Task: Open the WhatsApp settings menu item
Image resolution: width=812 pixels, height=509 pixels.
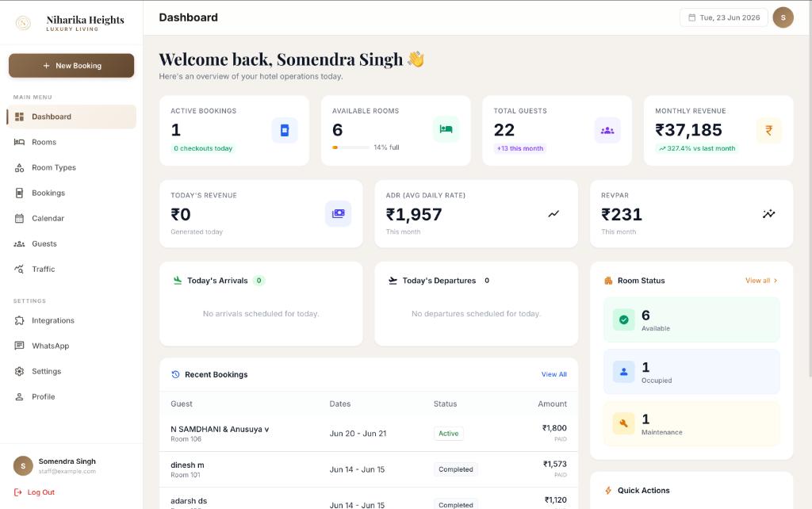Action: (x=71, y=346)
